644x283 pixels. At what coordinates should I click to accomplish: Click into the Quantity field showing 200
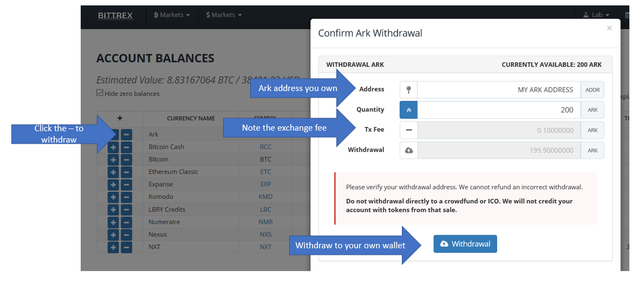pyautogui.click(x=499, y=110)
